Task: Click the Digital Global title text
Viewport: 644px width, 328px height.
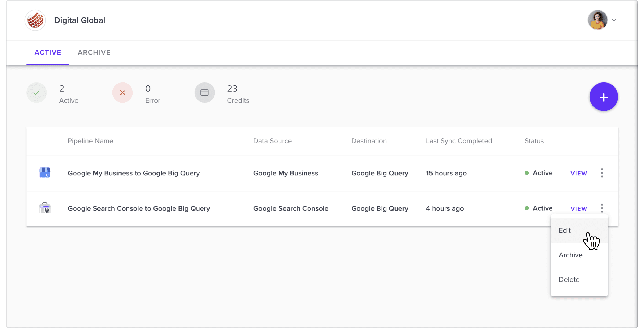Action: pyautogui.click(x=80, y=20)
